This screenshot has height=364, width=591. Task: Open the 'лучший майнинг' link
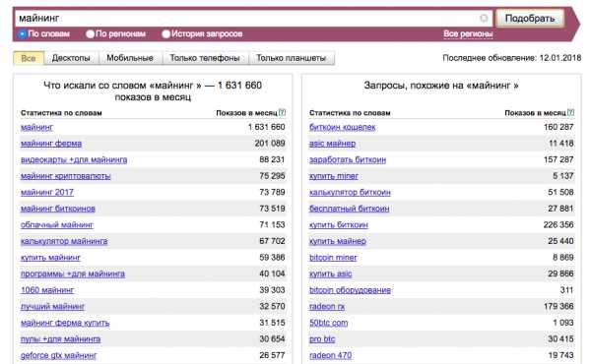(x=53, y=306)
